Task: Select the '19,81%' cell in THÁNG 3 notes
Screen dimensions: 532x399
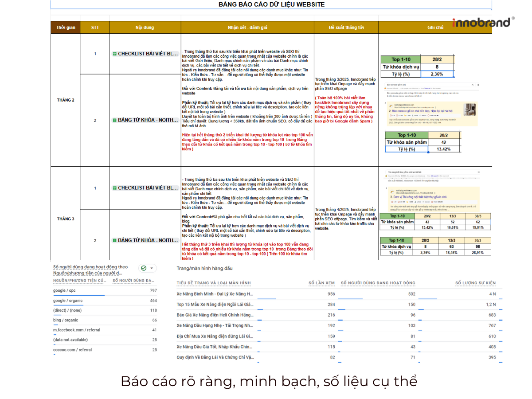Action: (x=477, y=227)
